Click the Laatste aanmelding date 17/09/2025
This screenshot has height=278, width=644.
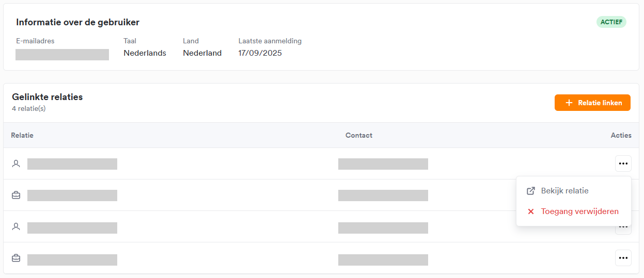260,53
